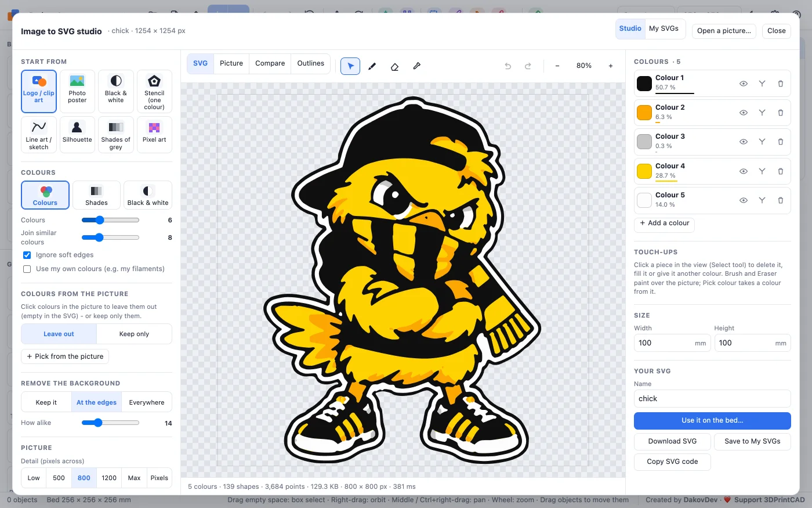Hide Colour 5 using its eye icon
The image size is (812, 508).
click(x=744, y=200)
